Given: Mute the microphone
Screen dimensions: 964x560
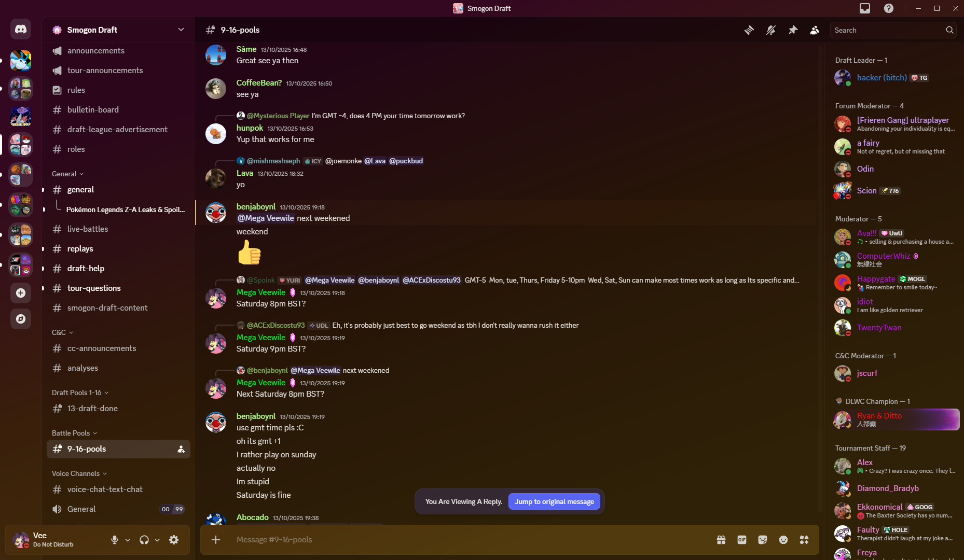Looking at the screenshot, I should click(115, 540).
